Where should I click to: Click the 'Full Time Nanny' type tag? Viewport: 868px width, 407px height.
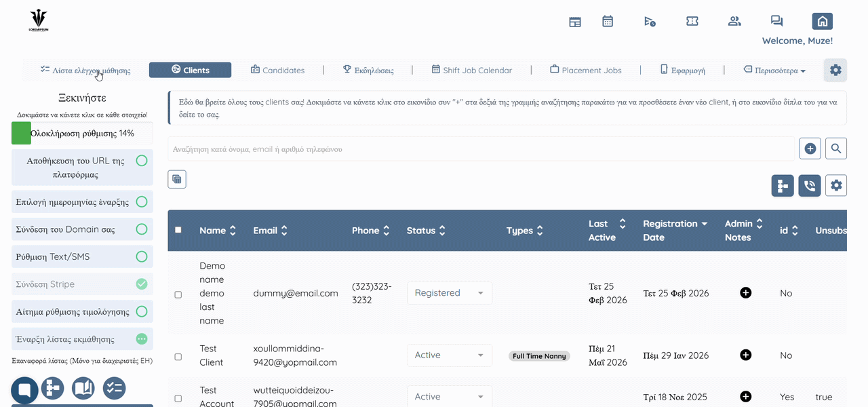point(539,356)
